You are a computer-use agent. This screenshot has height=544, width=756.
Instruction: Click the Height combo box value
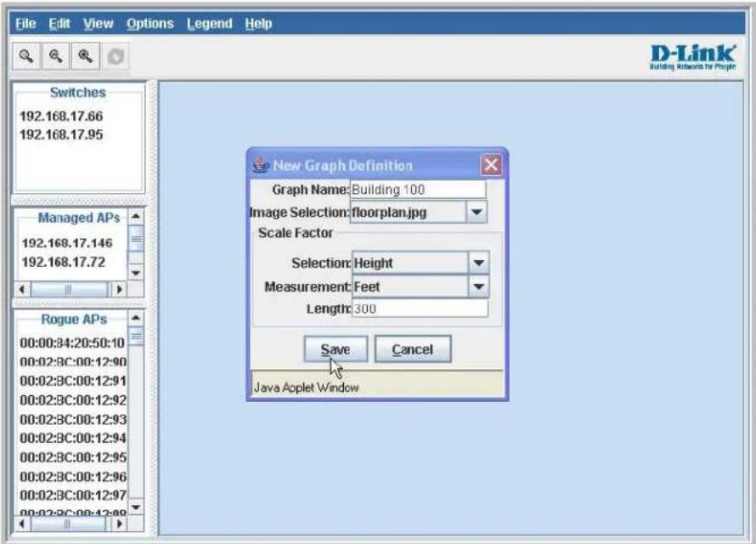coord(409,263)
